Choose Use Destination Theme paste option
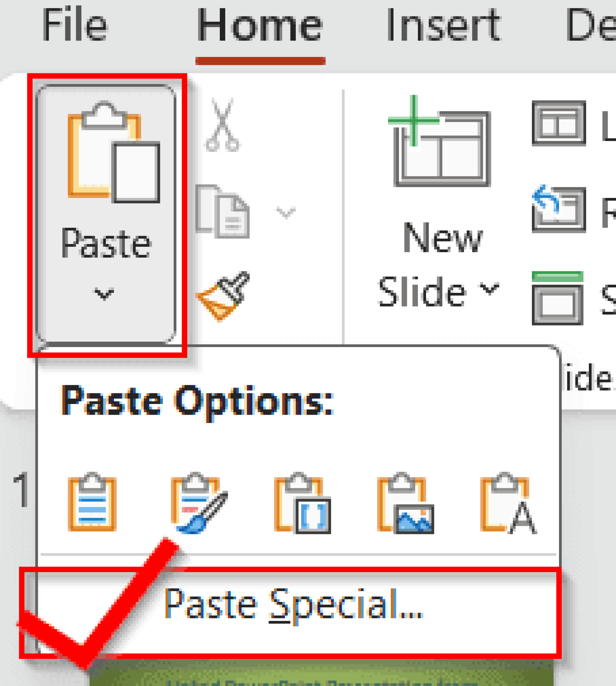The width and height of the screenshot is (616, 686). pos(92,503)
